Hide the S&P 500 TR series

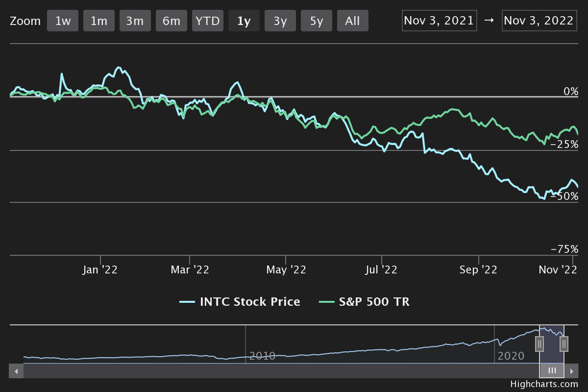[364, 302]
